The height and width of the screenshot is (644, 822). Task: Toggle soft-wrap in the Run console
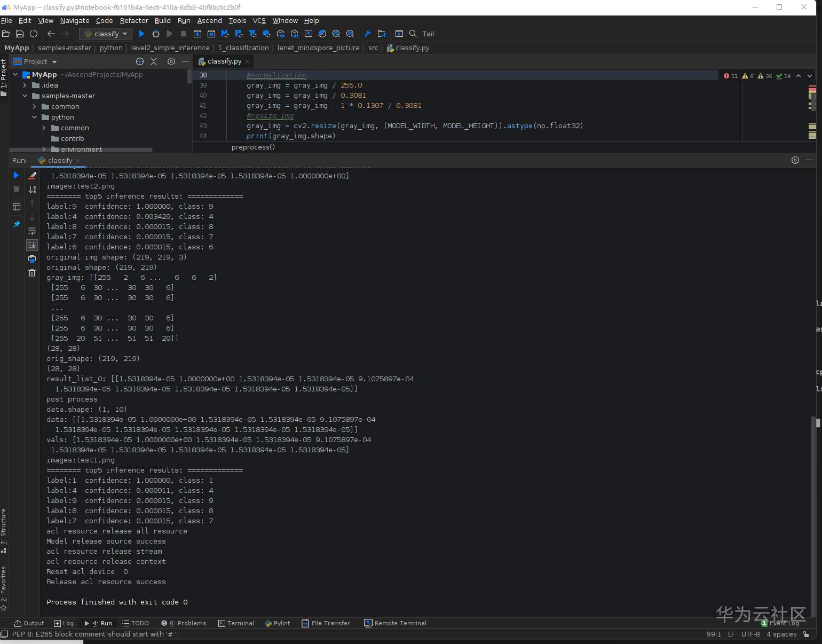(x=32, y=231)
